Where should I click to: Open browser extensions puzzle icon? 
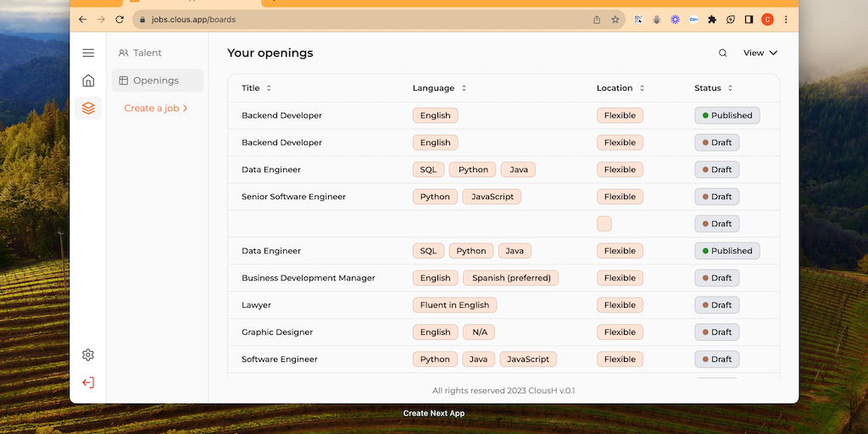(x=712, y=19)
